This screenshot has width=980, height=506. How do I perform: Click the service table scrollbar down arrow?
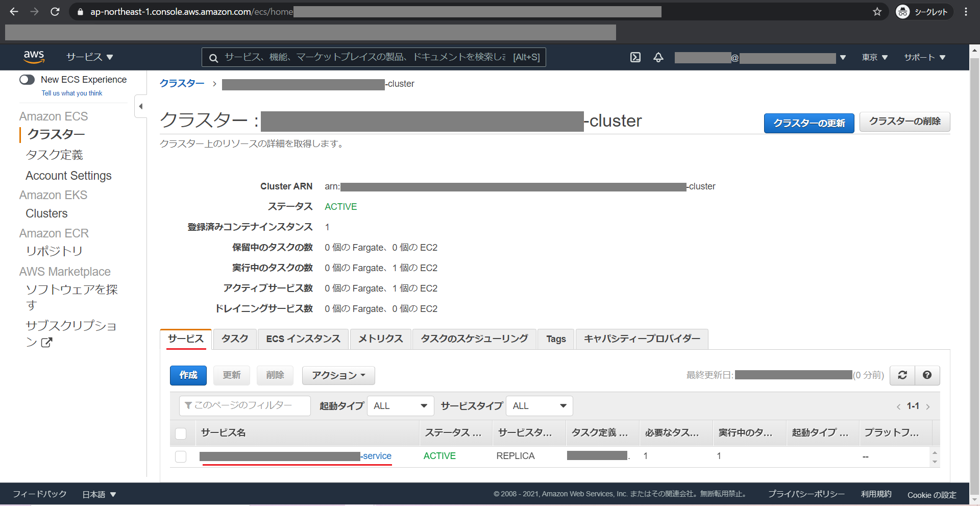[935, 462]
